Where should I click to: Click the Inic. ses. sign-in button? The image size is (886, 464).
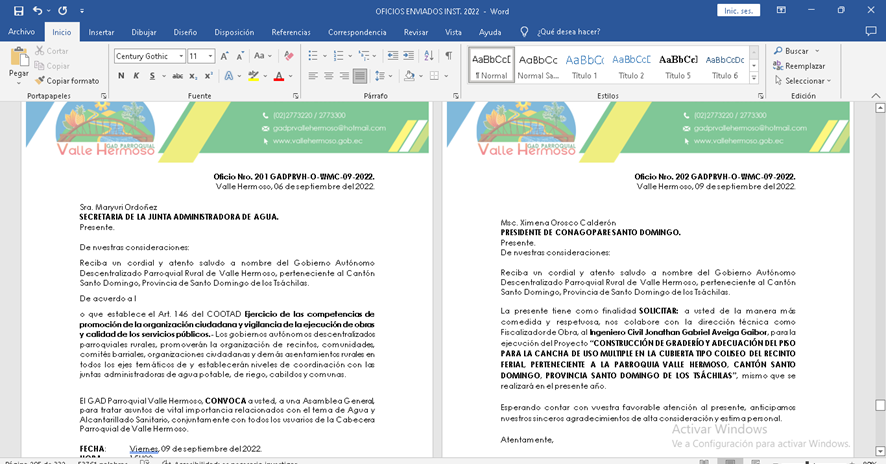click(x=739, y=10)
